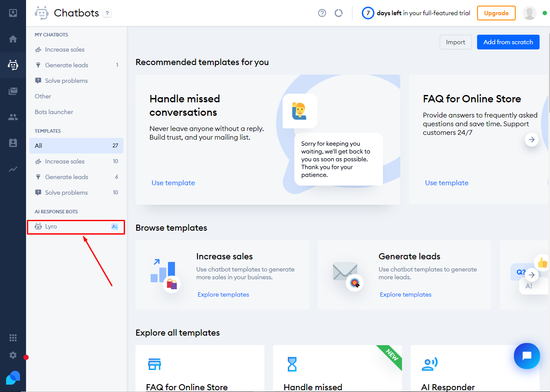550x392 pixels.
Task: Click the user avatar profile picture
Action: (529, 13)
